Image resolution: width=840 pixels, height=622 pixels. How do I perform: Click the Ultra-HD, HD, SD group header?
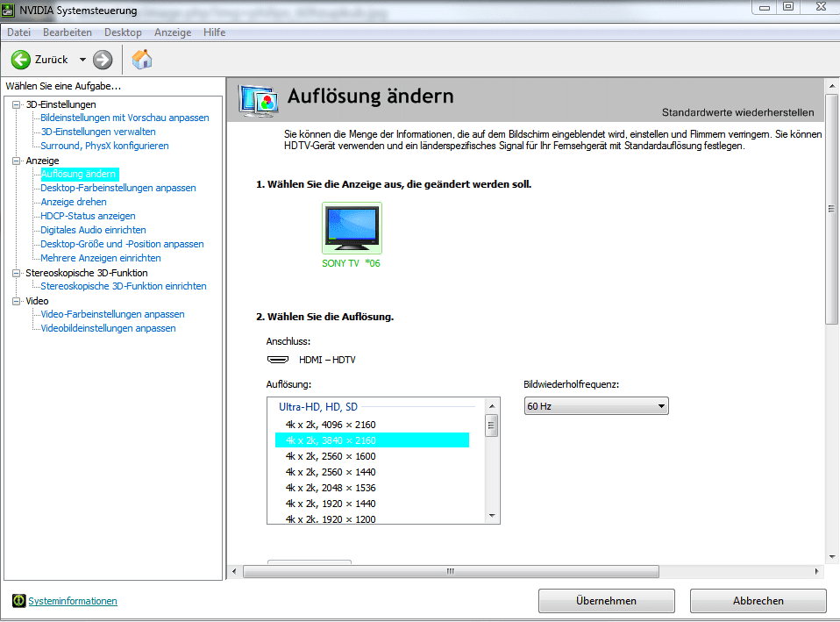318,406
